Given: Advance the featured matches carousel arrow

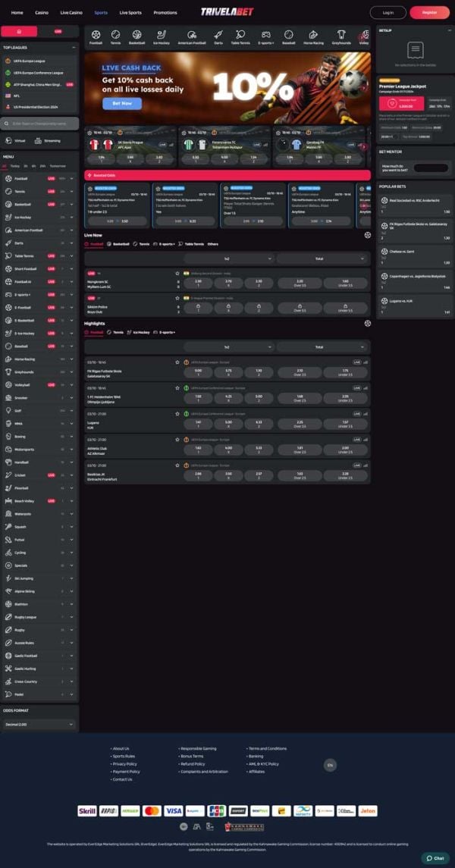Looking at the screenshot, I should (x=364, y=147).
